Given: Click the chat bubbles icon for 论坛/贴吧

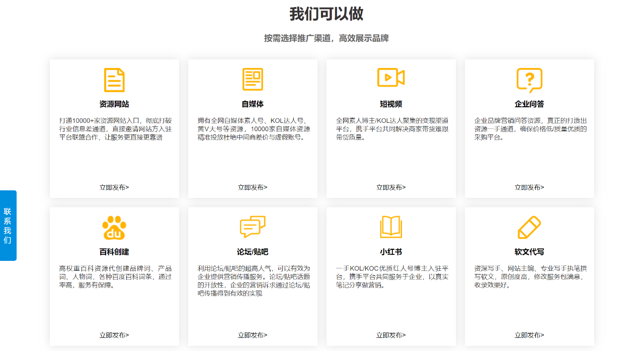Looking at the screenshot, I should pyautogui.click(x=253, y=227).
